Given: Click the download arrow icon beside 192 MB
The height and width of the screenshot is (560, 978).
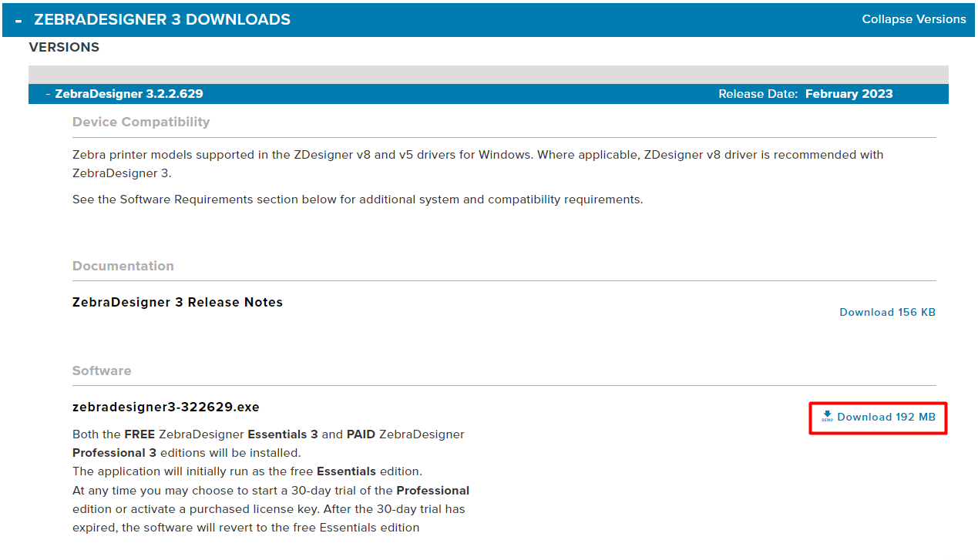Looking at the screenshot, I should [x=827, y=416].
